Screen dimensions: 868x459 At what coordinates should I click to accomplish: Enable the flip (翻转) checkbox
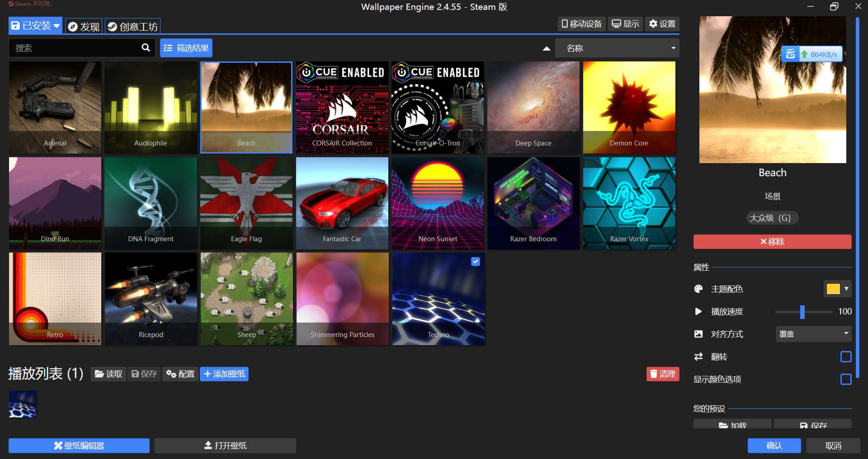pyautogui.click(x=846, y=357)
